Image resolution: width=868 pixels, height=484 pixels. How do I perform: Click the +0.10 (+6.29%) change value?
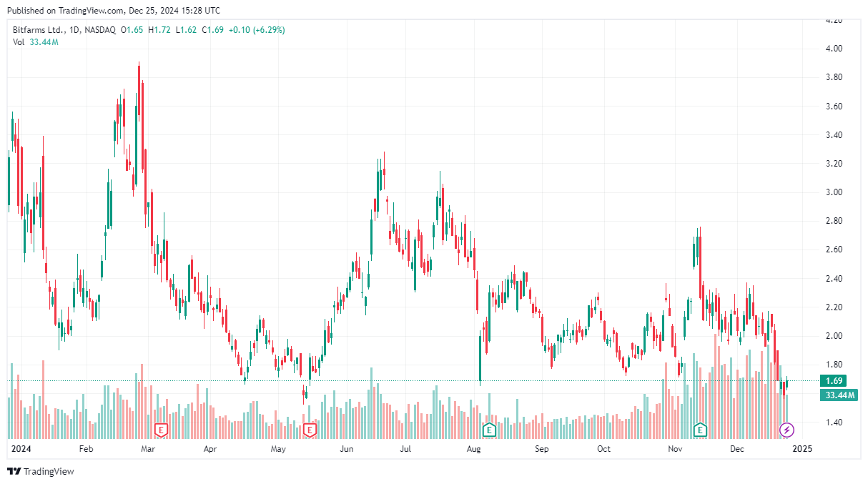tap(257, 30)
